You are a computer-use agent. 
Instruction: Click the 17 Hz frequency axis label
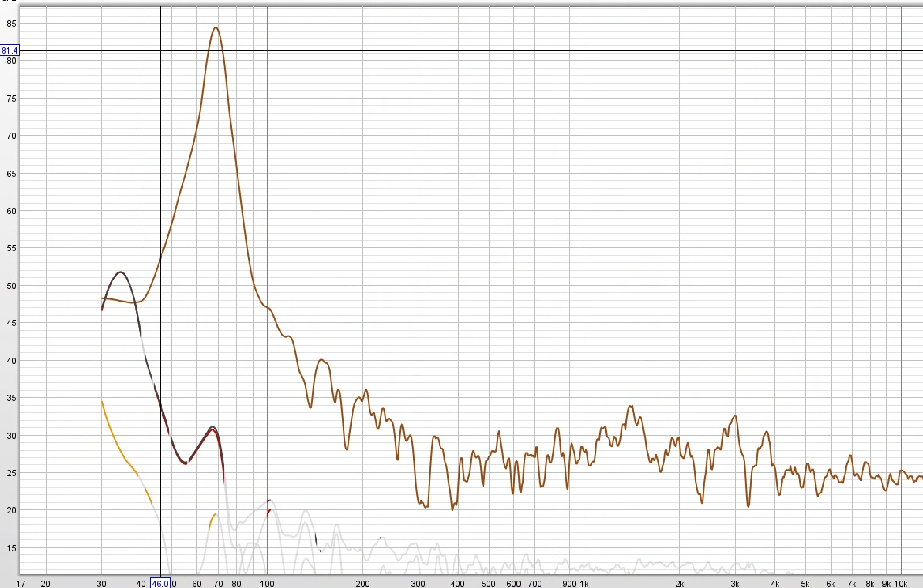pyautogui.click(x=20, y=584)
